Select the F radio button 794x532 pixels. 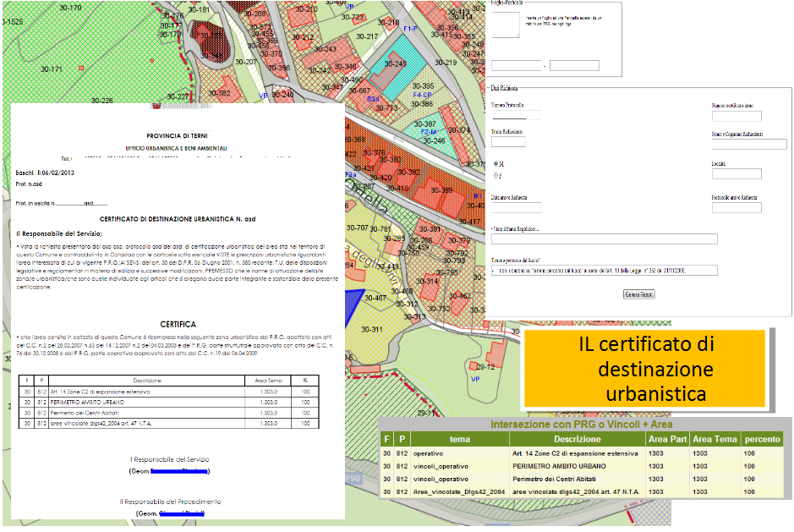(x=496, y=176)
